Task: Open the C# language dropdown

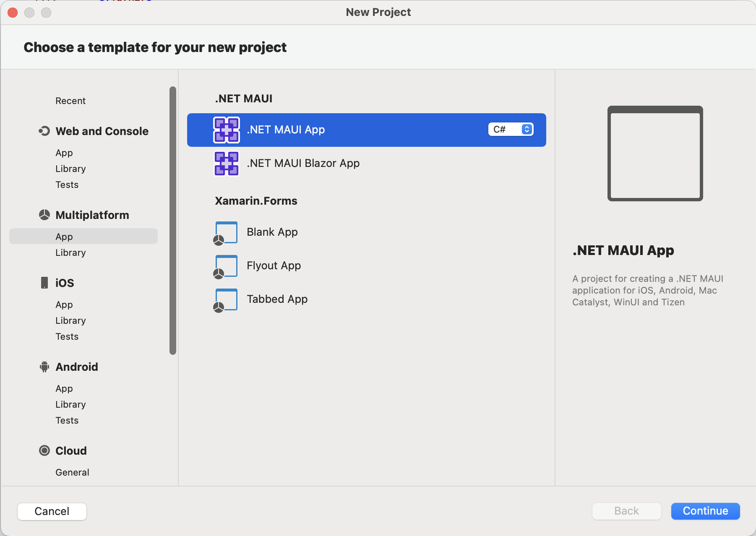Action: (x=510, y=129)
